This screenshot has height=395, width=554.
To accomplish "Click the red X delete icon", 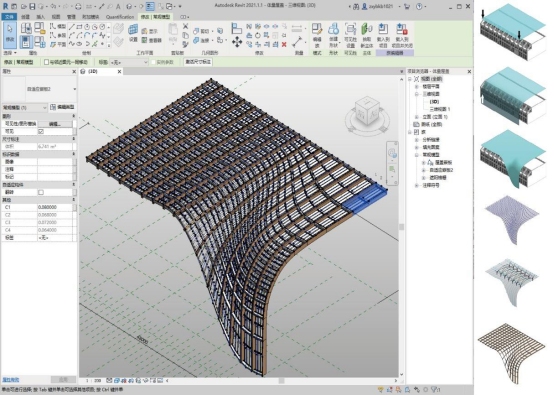I will point(284,45).
